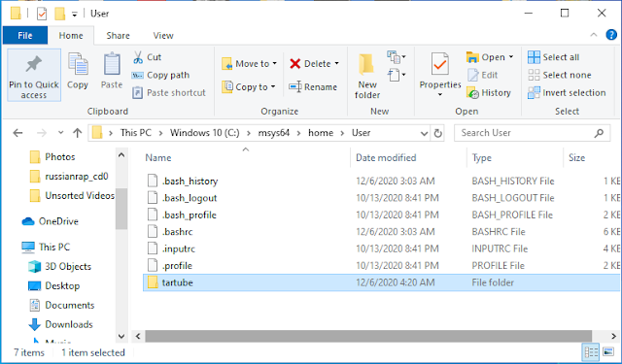Click the red Delete icon

[x=295, y=64]
